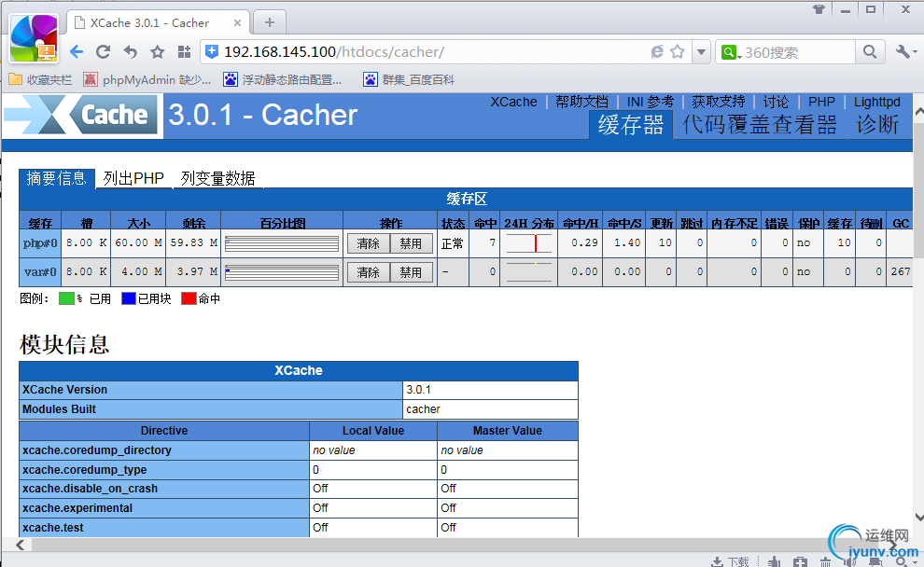Click the Modules Built cacher value
Image resolution: width=924 pixels, height=567 pixels.
coord(490,409)
